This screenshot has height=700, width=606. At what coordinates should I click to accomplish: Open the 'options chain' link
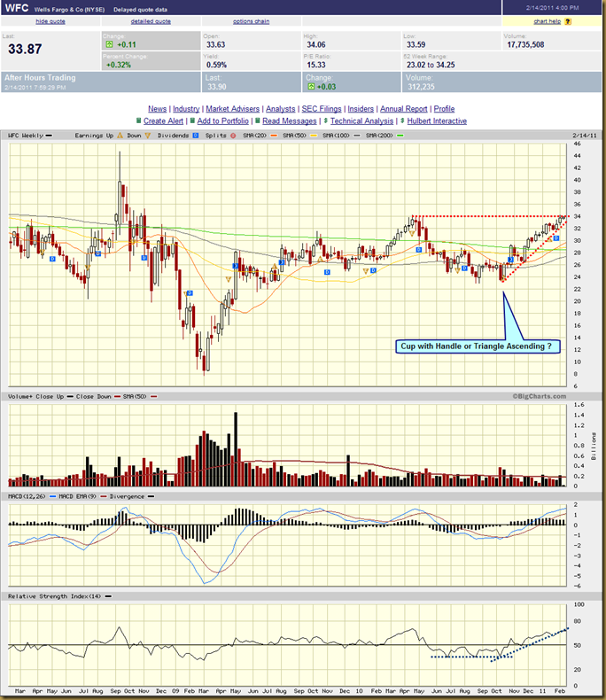251,21
